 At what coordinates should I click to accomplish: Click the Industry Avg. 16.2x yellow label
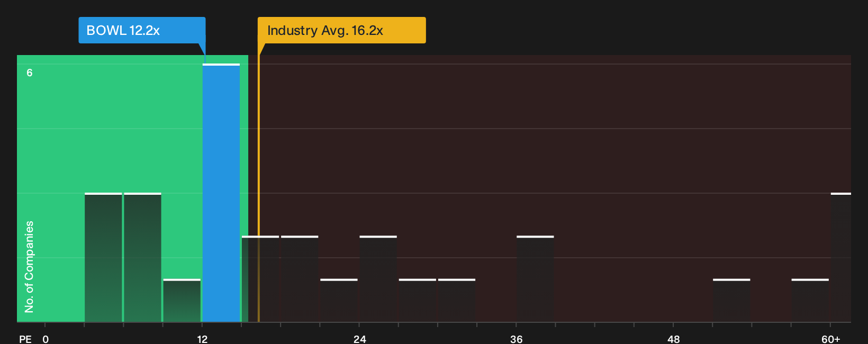pos(341,30)
